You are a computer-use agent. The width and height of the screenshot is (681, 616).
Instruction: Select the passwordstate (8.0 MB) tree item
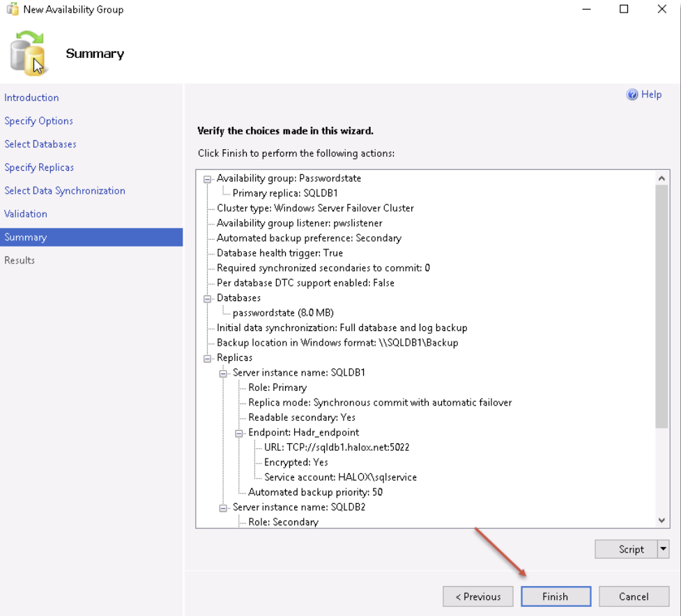[283, 313]
